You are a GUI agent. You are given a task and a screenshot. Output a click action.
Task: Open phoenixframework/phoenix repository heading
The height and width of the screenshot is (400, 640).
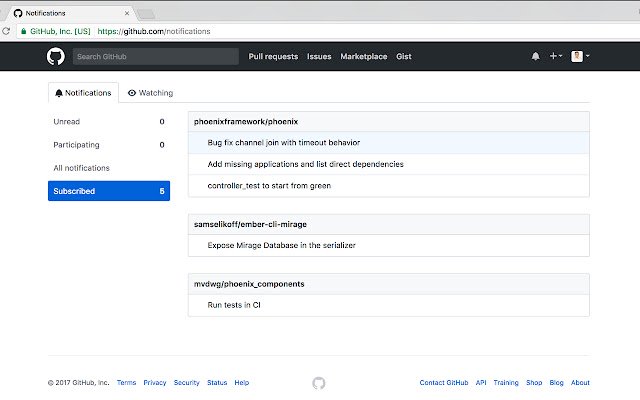coord(246,122)
